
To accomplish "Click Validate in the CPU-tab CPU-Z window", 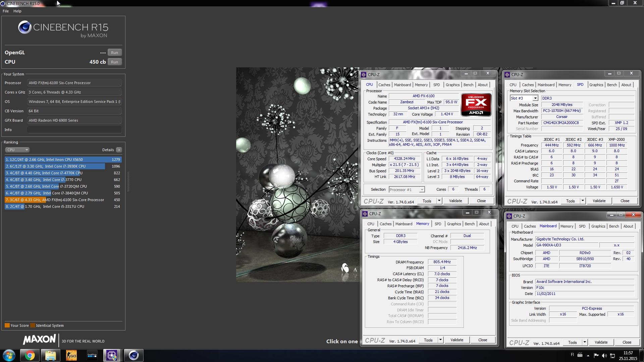I will 455,201.
